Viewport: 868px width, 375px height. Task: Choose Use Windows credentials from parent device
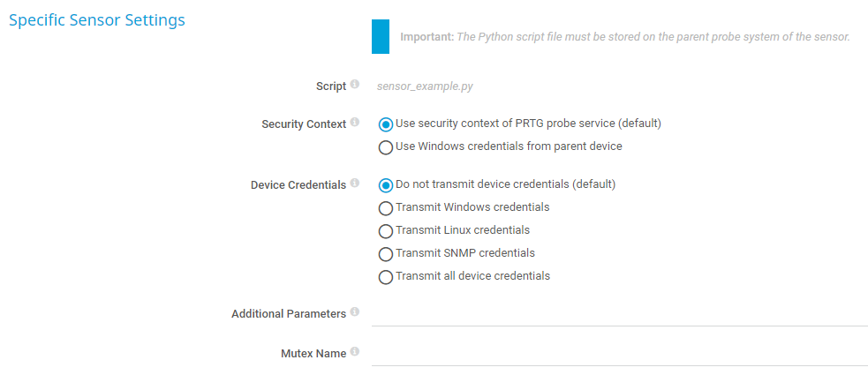(x=385, y=147)
